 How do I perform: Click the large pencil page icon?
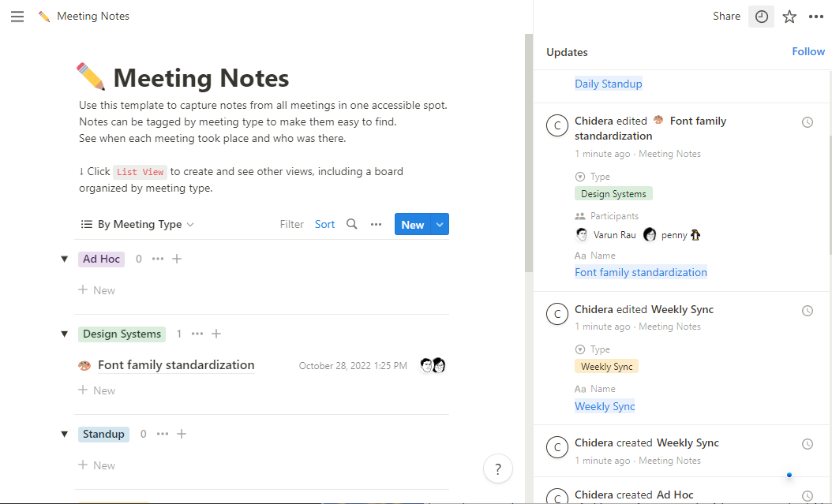(x=91, y=77)
